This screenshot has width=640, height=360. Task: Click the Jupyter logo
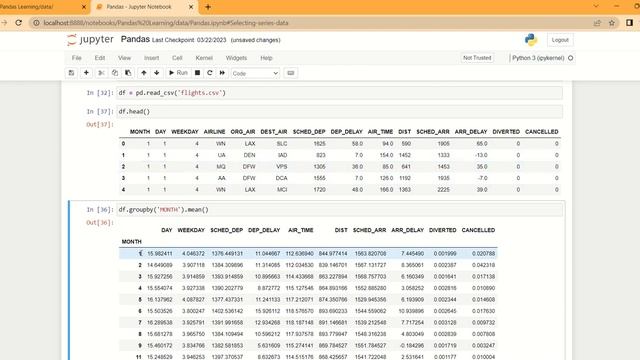90,40
